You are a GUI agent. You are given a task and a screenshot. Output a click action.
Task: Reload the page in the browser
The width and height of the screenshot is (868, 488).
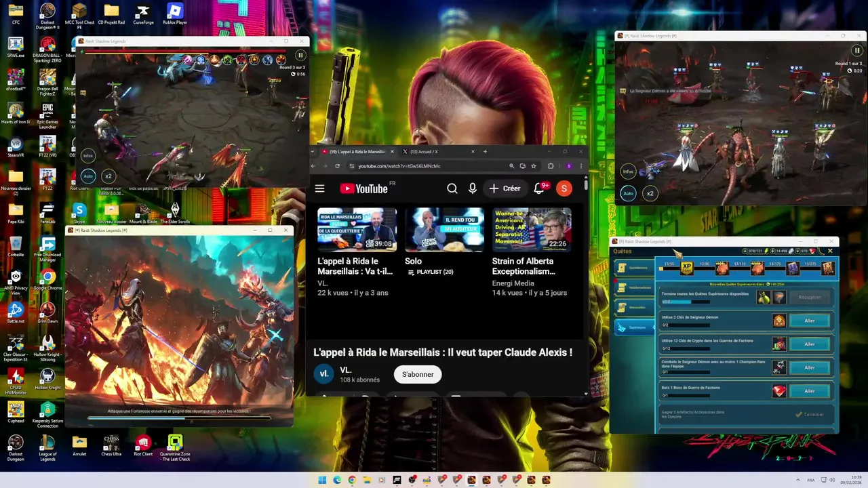(337, 166)
